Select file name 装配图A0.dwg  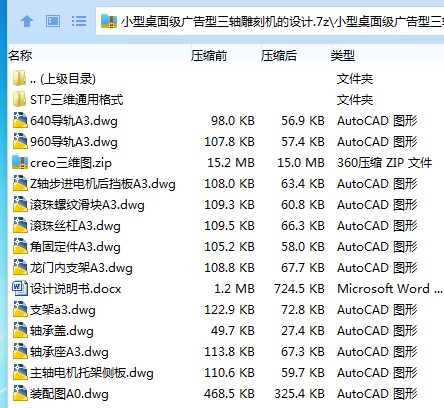[69, 394]
